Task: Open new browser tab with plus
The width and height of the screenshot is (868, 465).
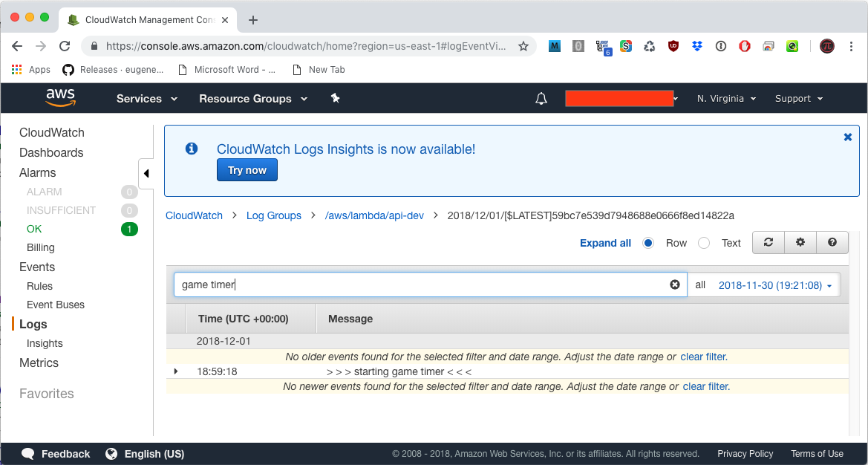Action: point(253,20)
